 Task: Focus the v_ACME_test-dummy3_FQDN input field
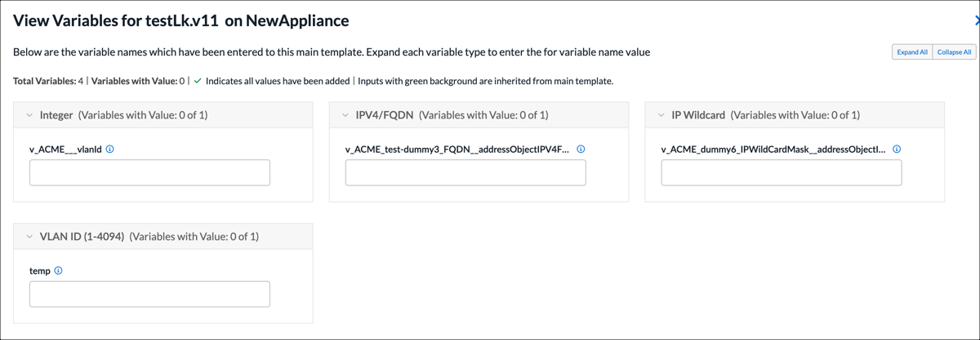click(465, 172)
